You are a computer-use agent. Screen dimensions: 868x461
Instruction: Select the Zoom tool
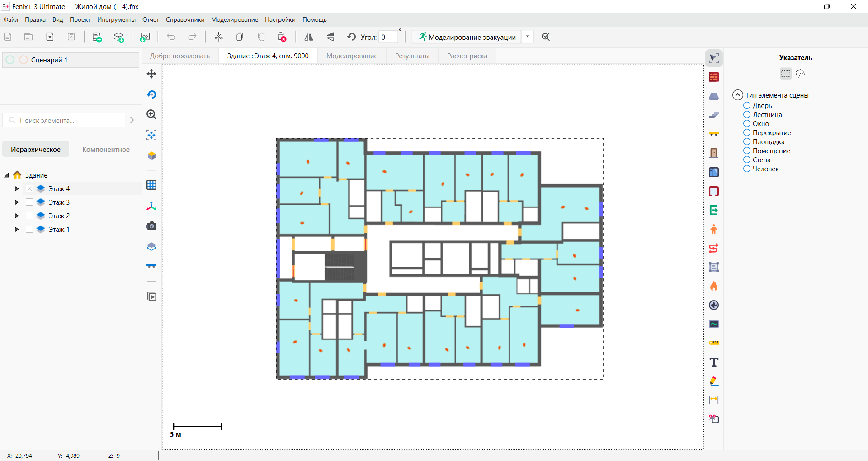pos(151,115)
